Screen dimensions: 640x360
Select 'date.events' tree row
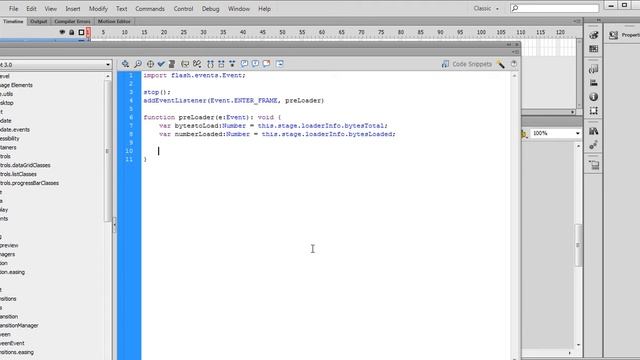pos(15,130)
